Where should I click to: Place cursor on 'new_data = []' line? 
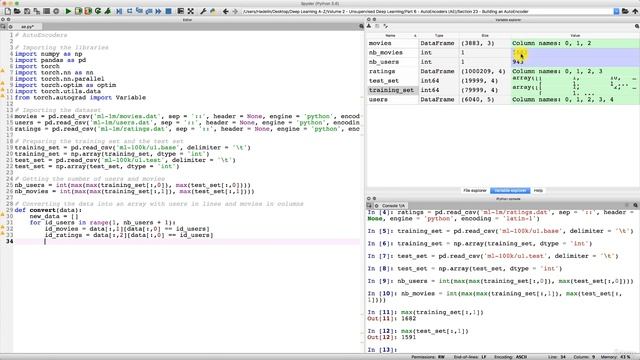tap(54, 216)
